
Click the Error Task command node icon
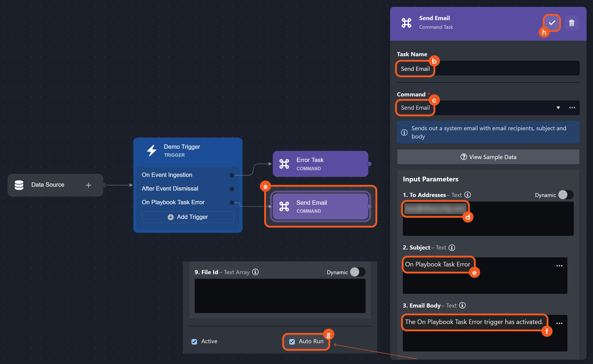point(284,164)
